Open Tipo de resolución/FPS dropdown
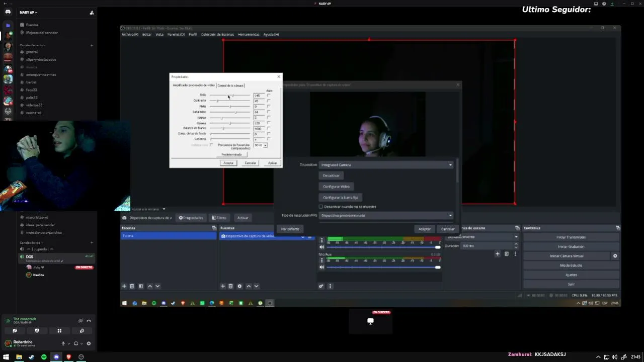644x362 pixels. pos(386,216)
